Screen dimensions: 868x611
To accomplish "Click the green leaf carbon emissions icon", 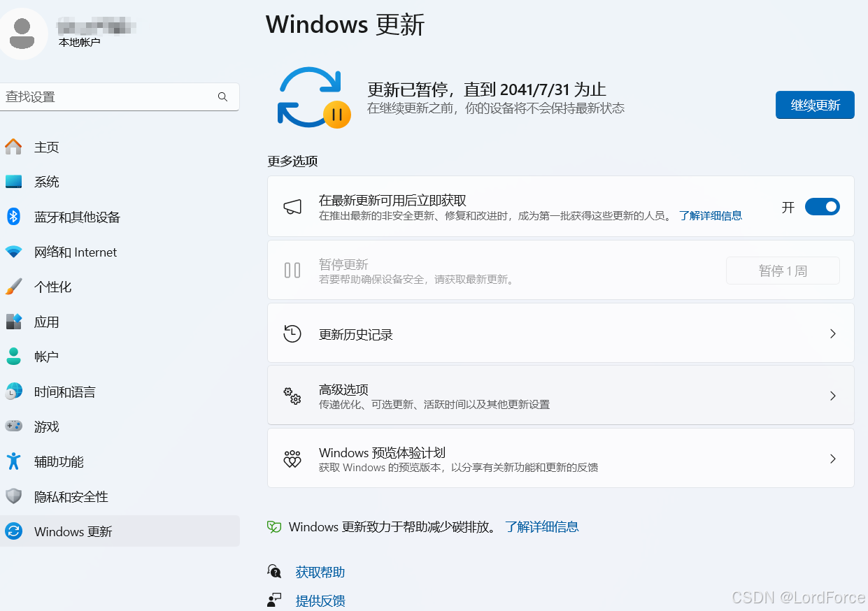I will tap(274, 527).
